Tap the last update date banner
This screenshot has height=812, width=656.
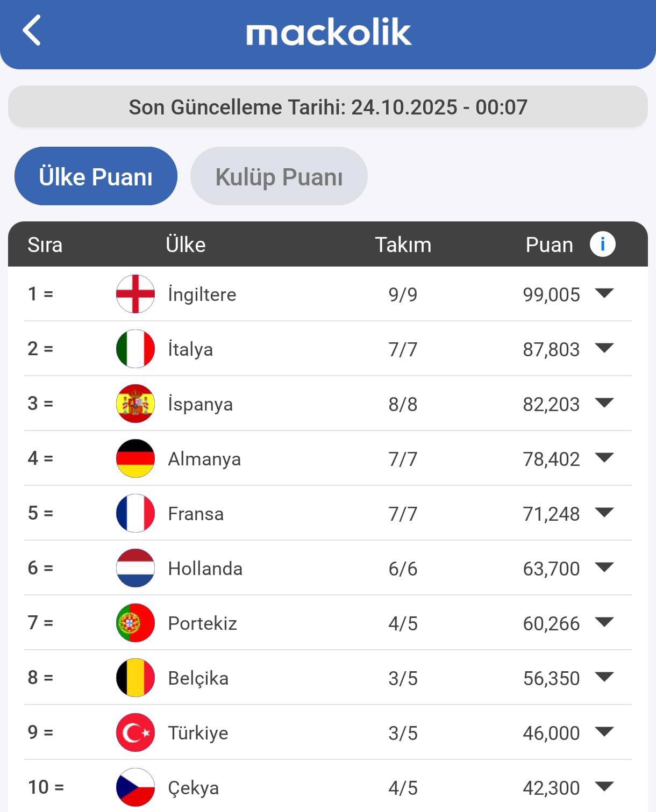click(328, 107)
